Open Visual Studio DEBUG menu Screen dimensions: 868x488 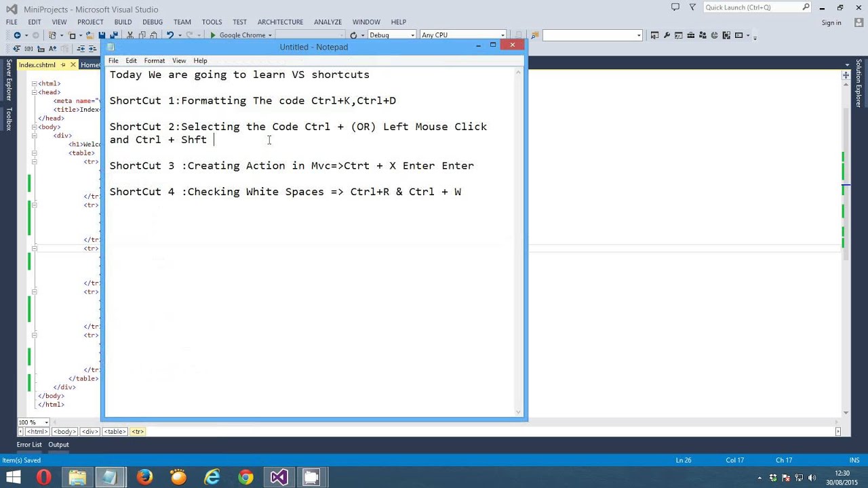pyautogui.click(x=153, y=22)
